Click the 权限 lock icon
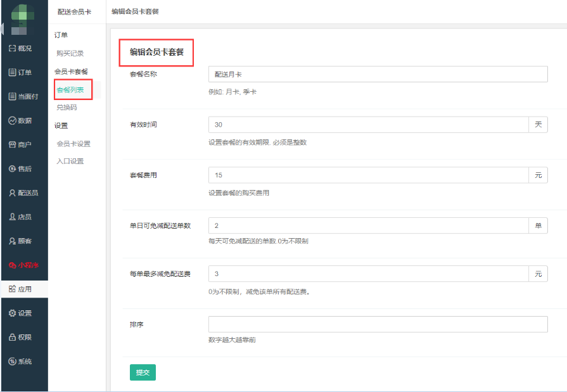This screenshot has height=392, width=567. coord(12,337)
